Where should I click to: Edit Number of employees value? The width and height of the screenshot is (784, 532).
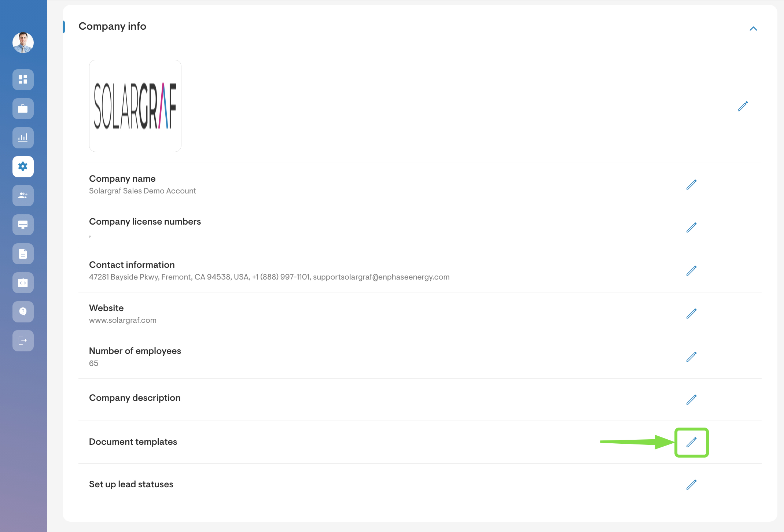click(691, 357)
